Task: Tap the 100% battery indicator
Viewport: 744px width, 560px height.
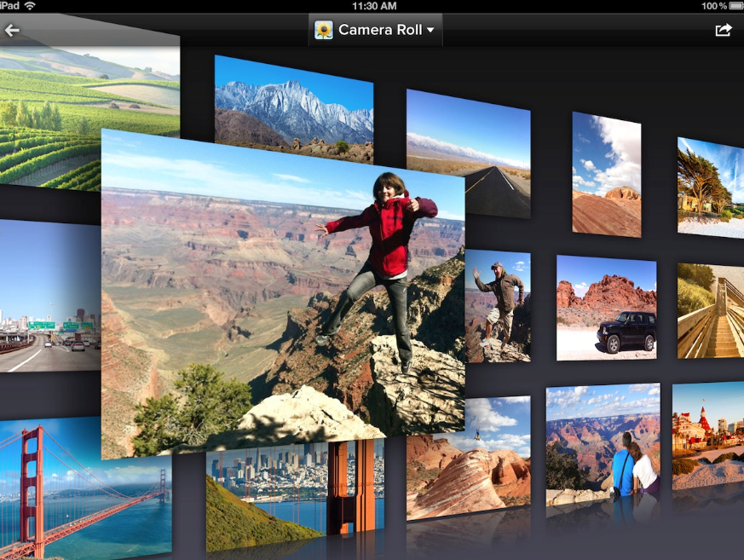Action: click(x=721, y=6)
